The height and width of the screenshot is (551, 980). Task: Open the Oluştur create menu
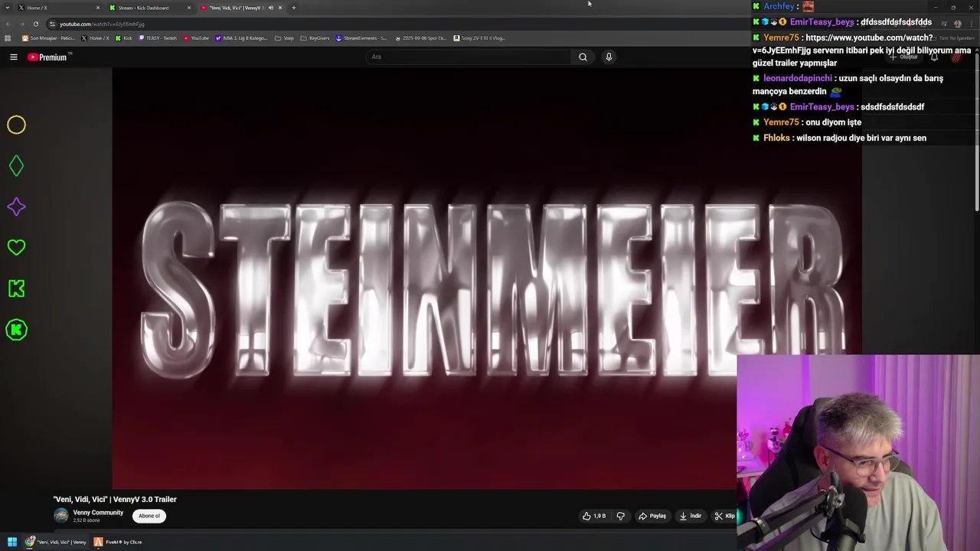pos(904,57)
